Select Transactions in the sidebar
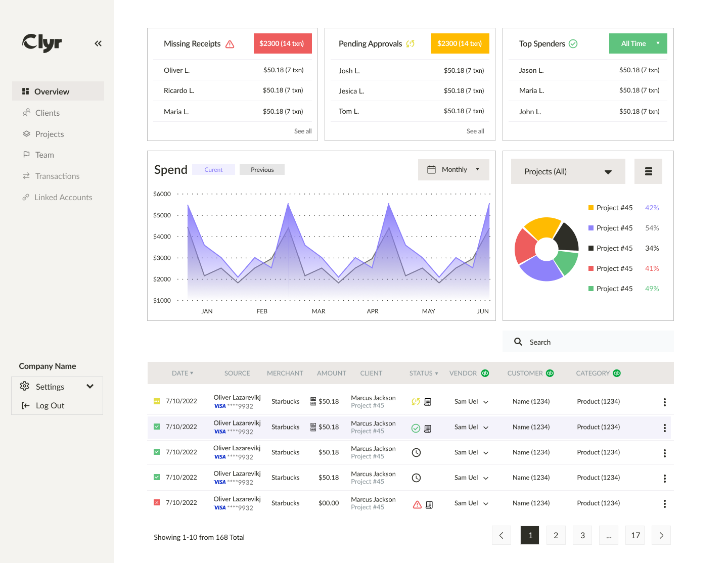This screenshot has width=728, height=563. 57,176
